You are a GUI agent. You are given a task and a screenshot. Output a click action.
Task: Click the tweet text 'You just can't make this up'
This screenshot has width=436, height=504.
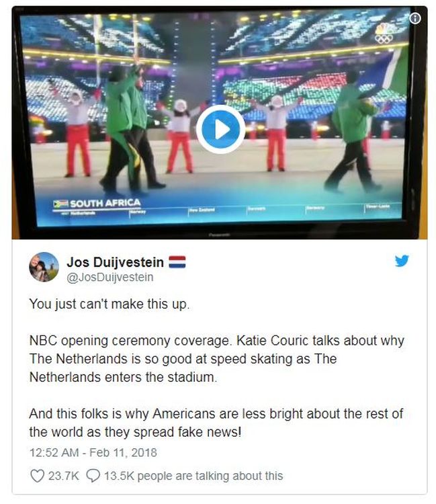(x=110, y=304)
